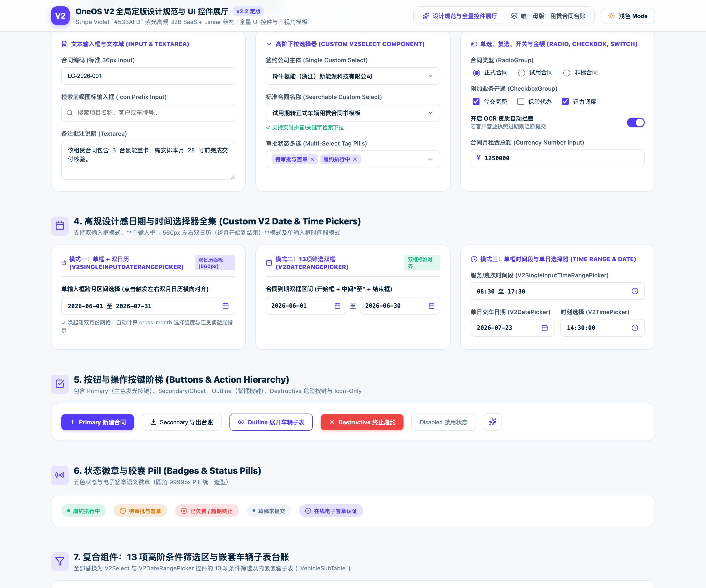This screenshot has width=706, height=588.
Task: Click the yen currency symbol in rent input
Action: (x=479, y=158)
